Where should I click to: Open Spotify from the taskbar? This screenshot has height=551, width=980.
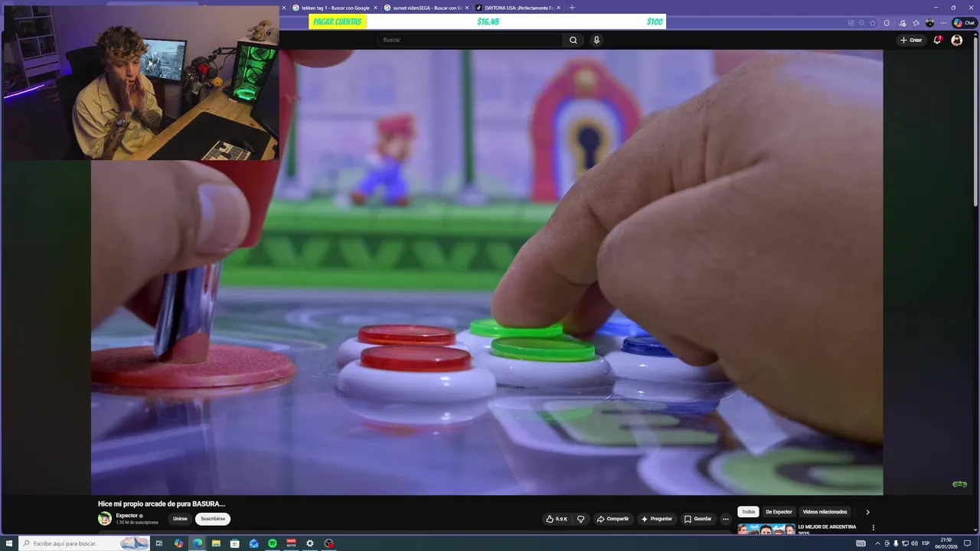[273, 543]
